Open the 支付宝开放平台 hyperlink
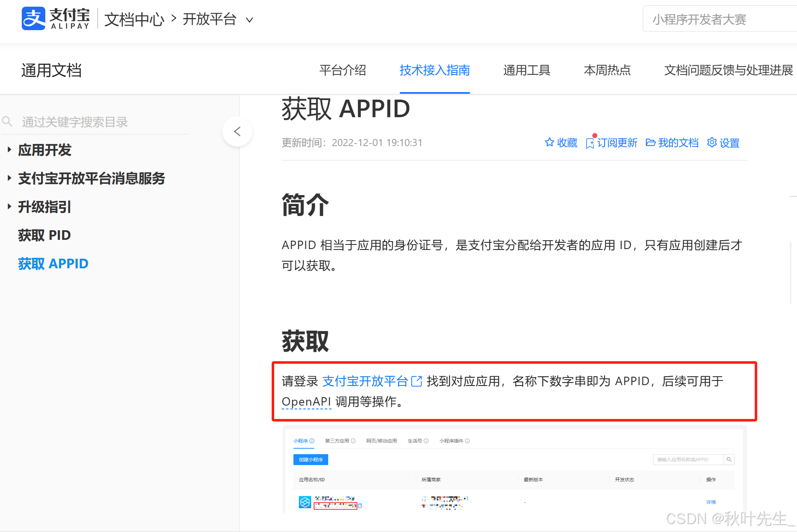 pos(365,381)
